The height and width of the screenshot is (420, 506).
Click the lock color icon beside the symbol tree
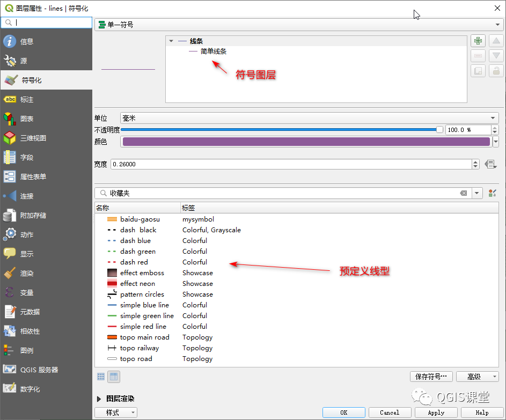click(x=496, y=70)
